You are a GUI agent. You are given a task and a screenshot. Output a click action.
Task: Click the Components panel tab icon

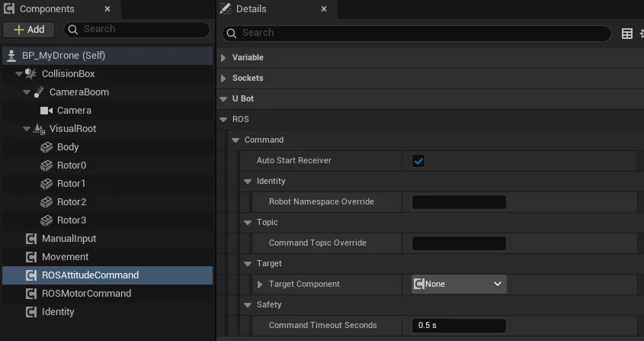9,8
